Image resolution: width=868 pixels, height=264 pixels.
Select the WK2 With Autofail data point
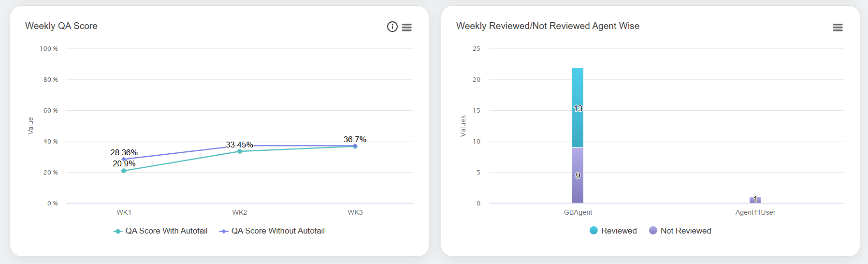click(240, 151)
